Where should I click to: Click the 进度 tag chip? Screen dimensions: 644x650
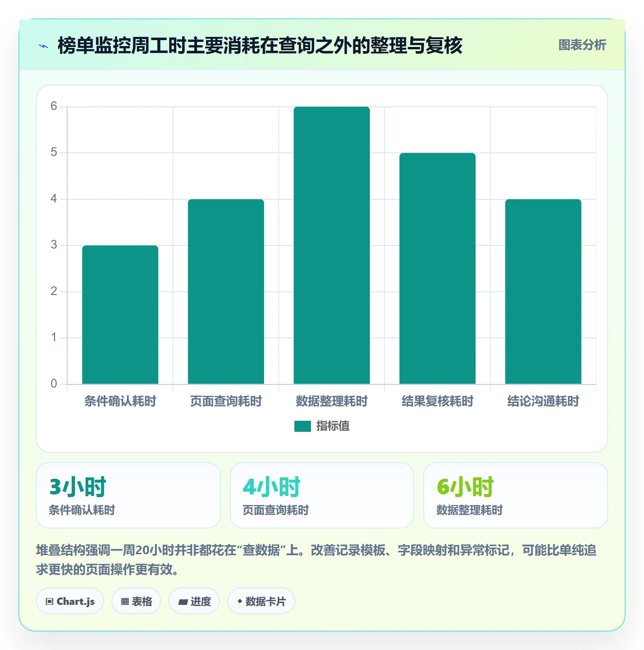(x=194, y=601)
